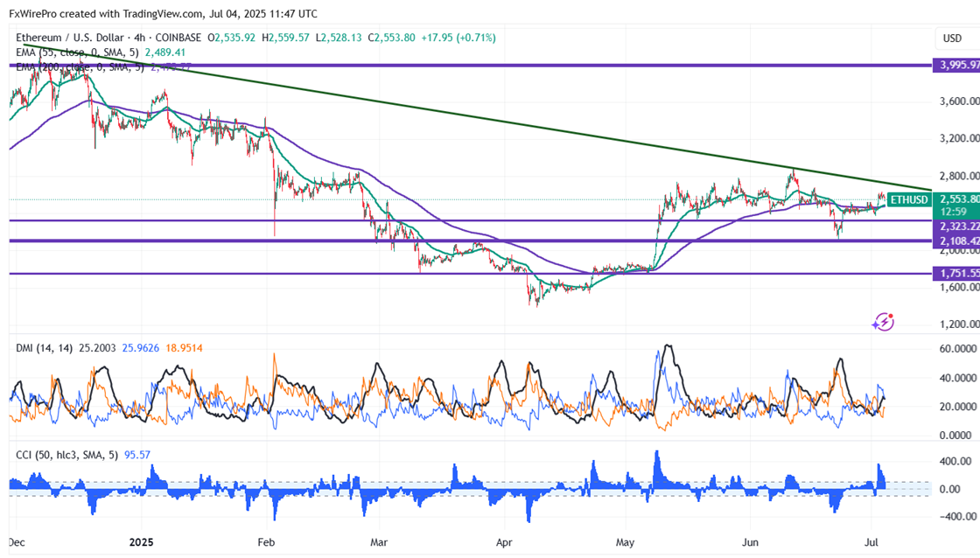The width and height of the screenshot is (980, 558).
Task: Click the -400.00 CCI scale value
Action: coord(957,516)
